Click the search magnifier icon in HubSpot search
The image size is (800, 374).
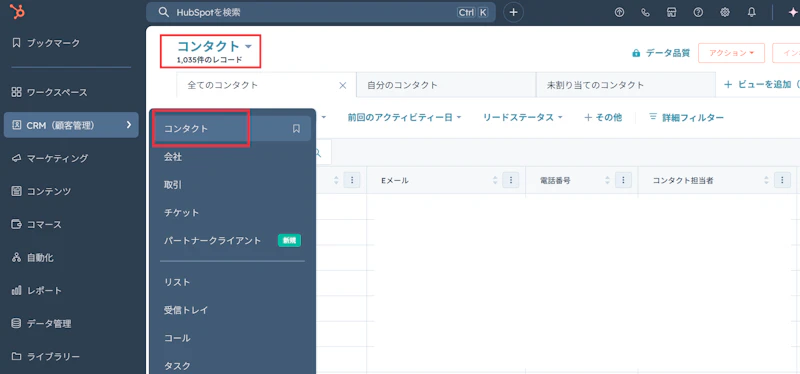pyautogui.click(x=163, y=13)
